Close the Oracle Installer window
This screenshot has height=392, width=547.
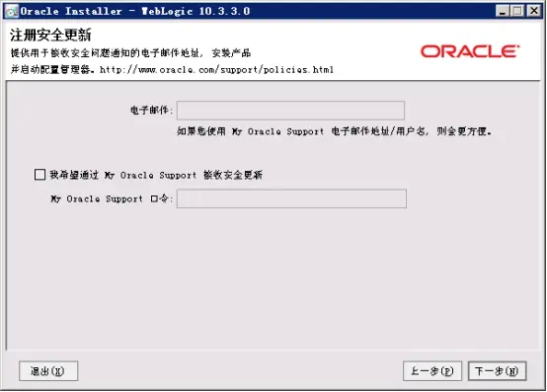[x=534, y=11]
